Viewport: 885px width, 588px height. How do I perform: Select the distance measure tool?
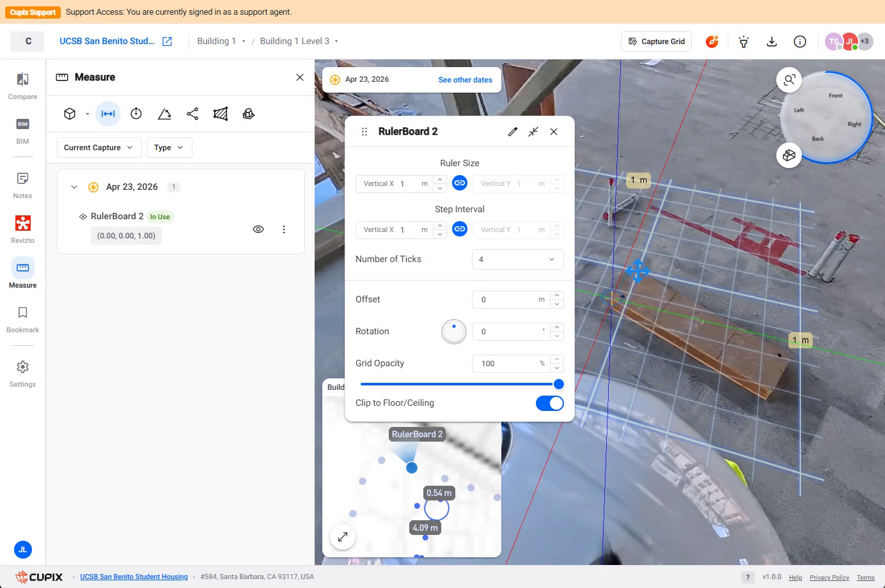pos(108,114)
